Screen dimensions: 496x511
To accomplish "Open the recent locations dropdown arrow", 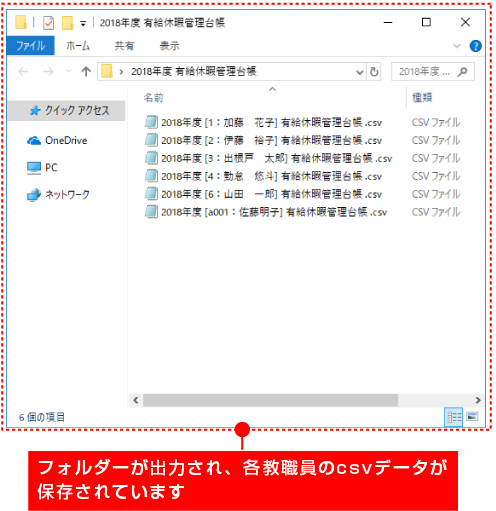I will pyautogui.click(x=69, y=71).
